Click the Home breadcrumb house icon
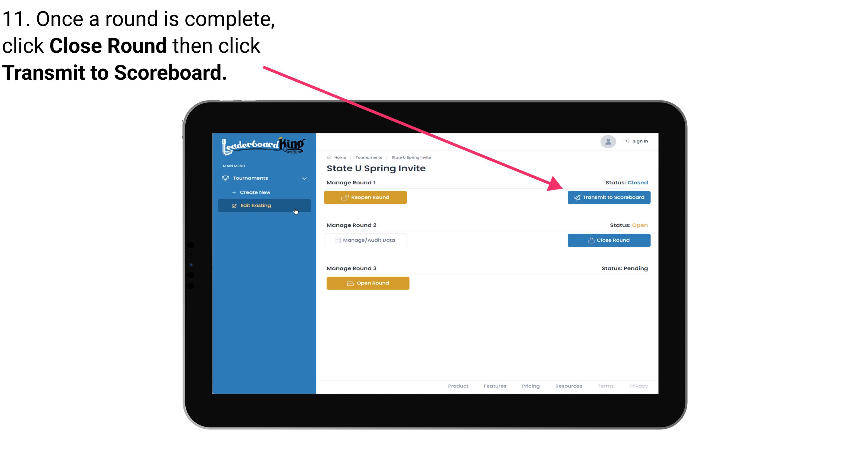Viewport: 868px width, 467px height. tap(329, 157)
